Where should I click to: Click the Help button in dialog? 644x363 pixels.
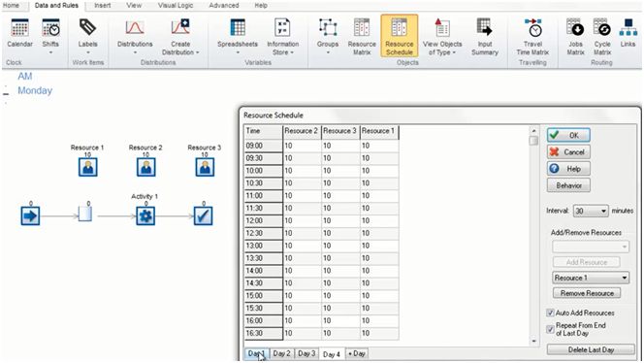pos(568,169)
